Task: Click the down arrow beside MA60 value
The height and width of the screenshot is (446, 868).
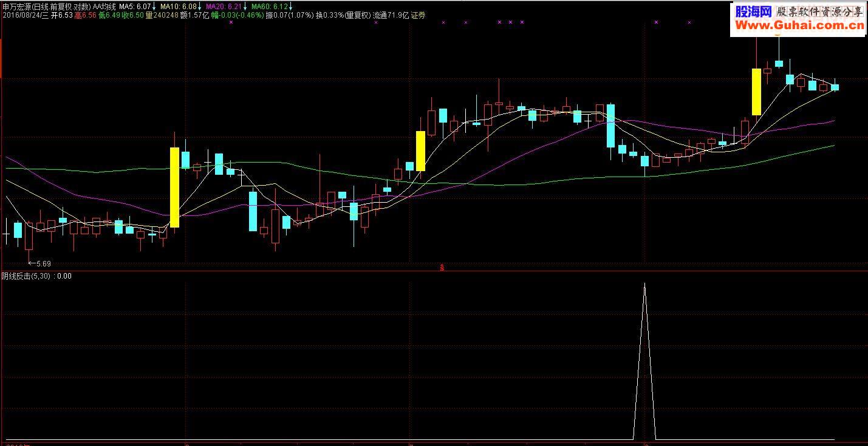Action: pos(290,6)
